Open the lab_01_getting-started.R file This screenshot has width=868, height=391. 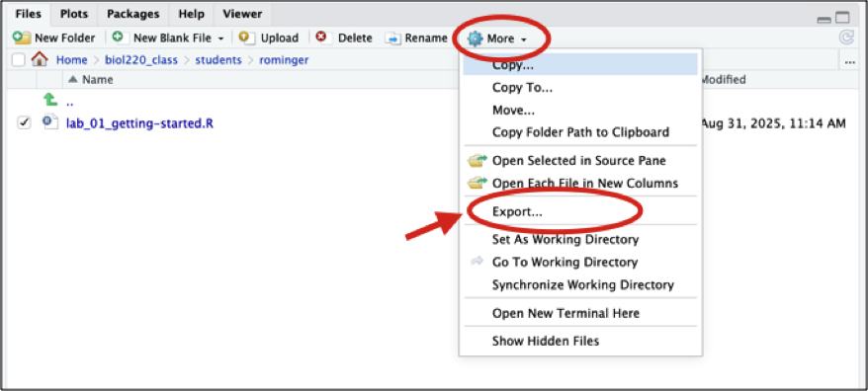click(x=139, y=123)
